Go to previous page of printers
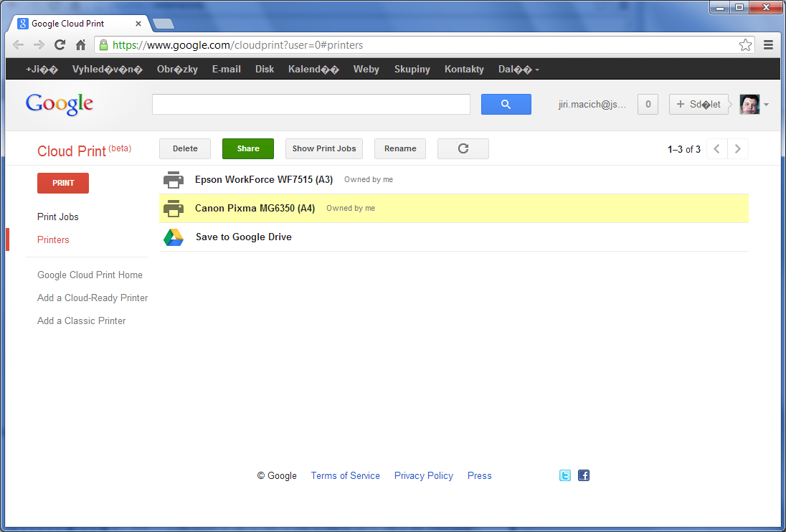786x532 pixels. point(717,149)
